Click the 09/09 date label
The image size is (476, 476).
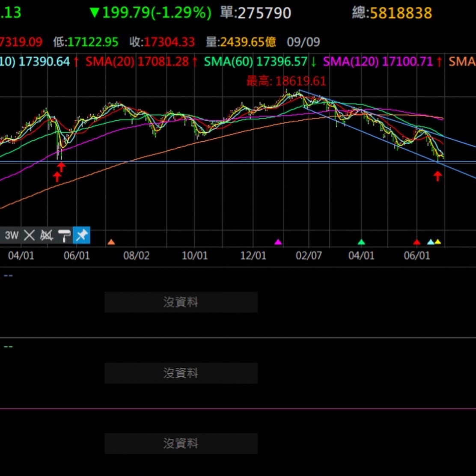pos(303,42)
